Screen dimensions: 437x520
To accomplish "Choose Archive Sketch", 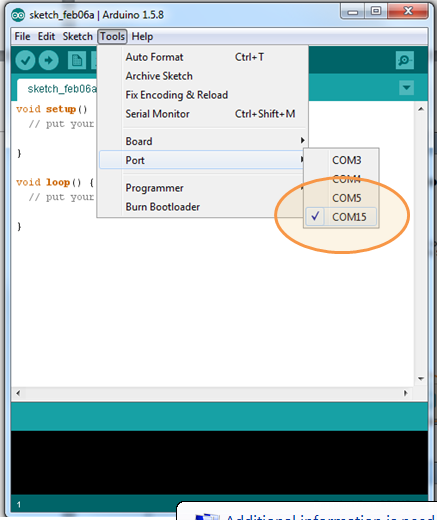I will 203,76.
